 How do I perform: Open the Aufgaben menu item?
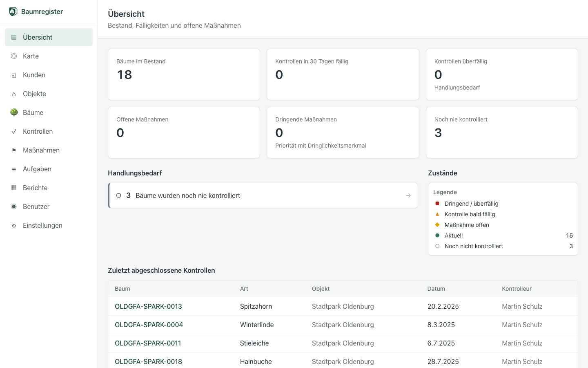click(x=49, y=169)
